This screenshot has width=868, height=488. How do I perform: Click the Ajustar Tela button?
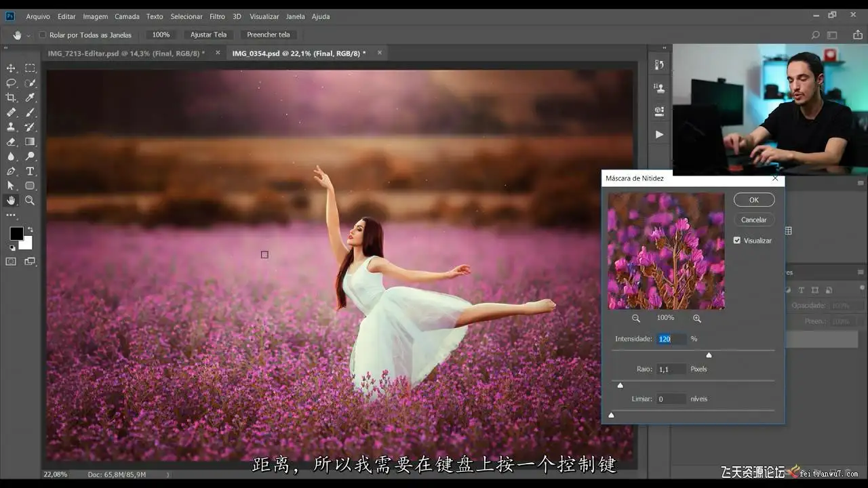(x=208, y=35)
